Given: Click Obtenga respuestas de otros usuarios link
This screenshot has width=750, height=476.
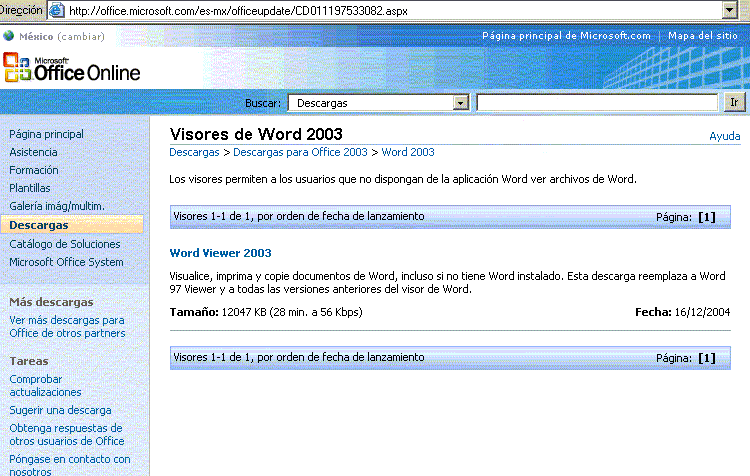Looking at the screenshot, I should coord(66,434).
